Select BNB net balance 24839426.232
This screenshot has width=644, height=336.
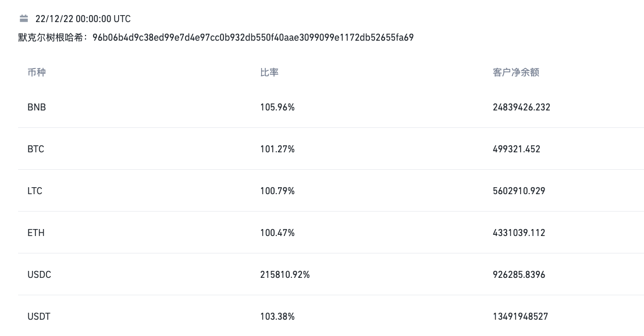tap(521, 108)
